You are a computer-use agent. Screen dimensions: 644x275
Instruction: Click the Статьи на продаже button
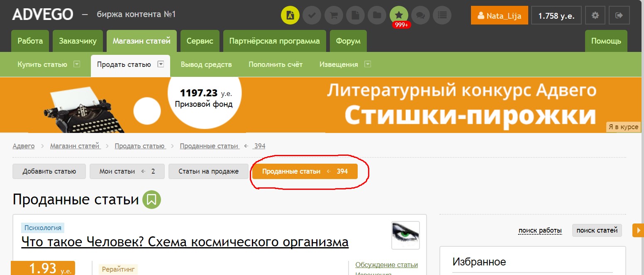[x=209, y=172]
